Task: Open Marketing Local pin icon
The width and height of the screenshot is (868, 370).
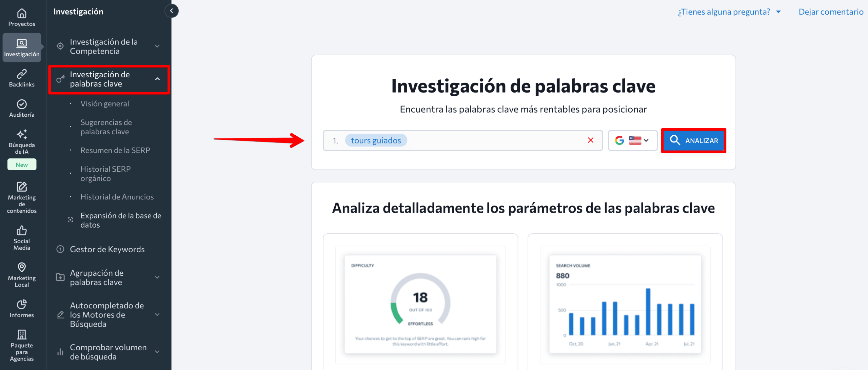Action: pos(22,268)
